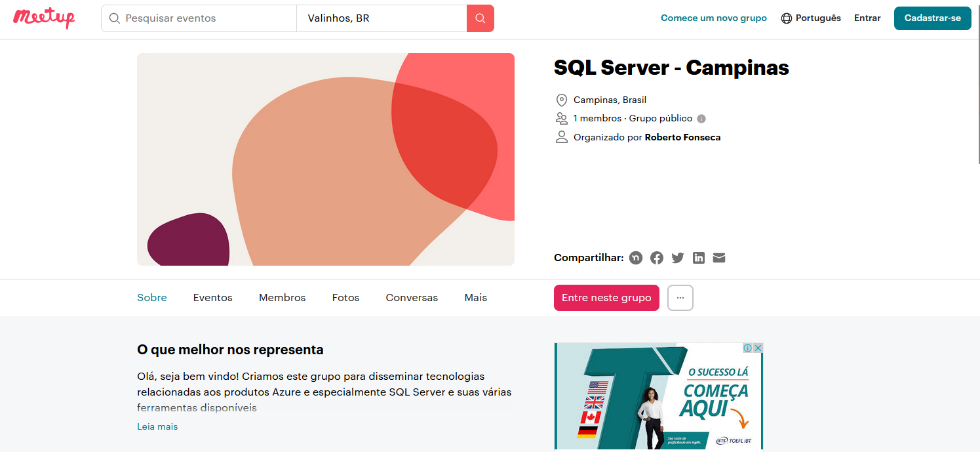Share group on Twitter icon
The height and width of the screenshot is (452, 980).
678,258
